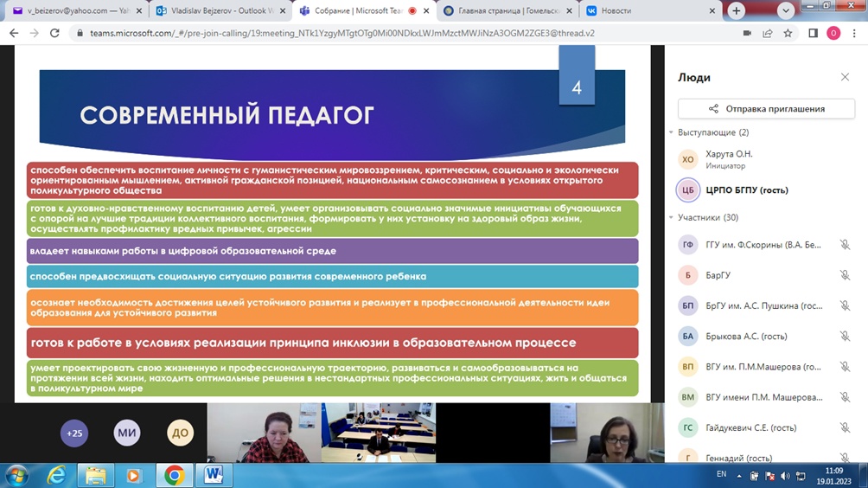Click muted microphone icon next to БарГУ
Viewport: 868px width, 488px height.
coord(845,276)
